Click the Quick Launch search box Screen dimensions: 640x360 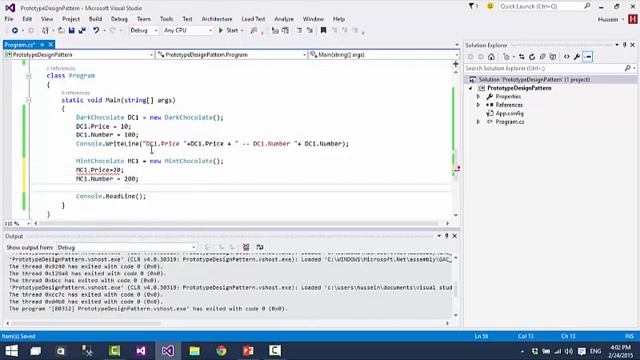[542, 6]
